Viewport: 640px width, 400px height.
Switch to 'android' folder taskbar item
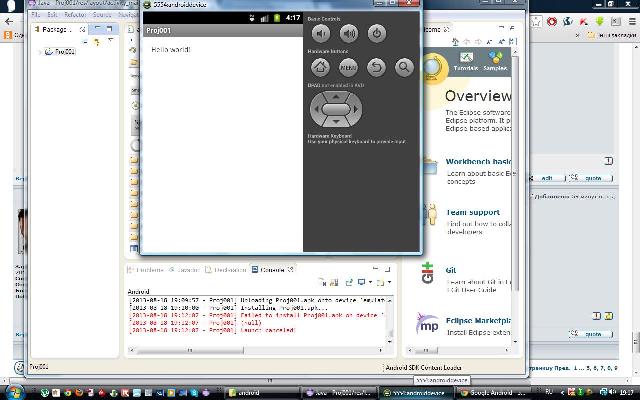261,393
